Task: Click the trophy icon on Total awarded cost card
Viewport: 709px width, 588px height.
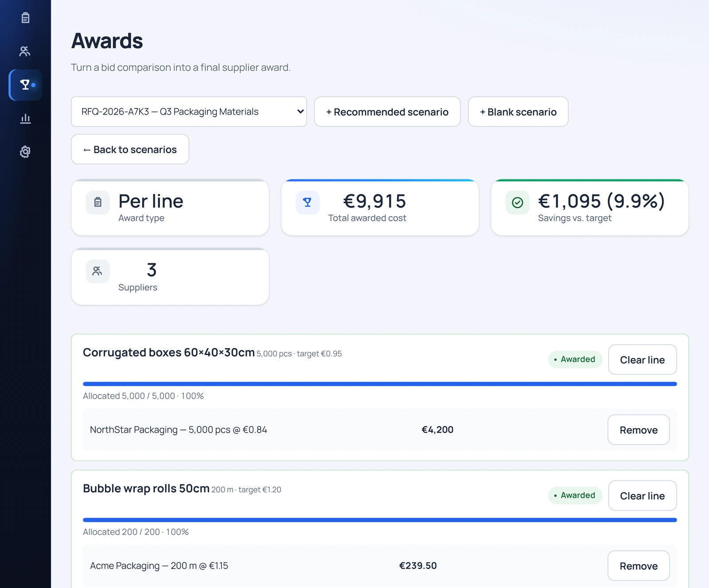Action: [308, 203]
